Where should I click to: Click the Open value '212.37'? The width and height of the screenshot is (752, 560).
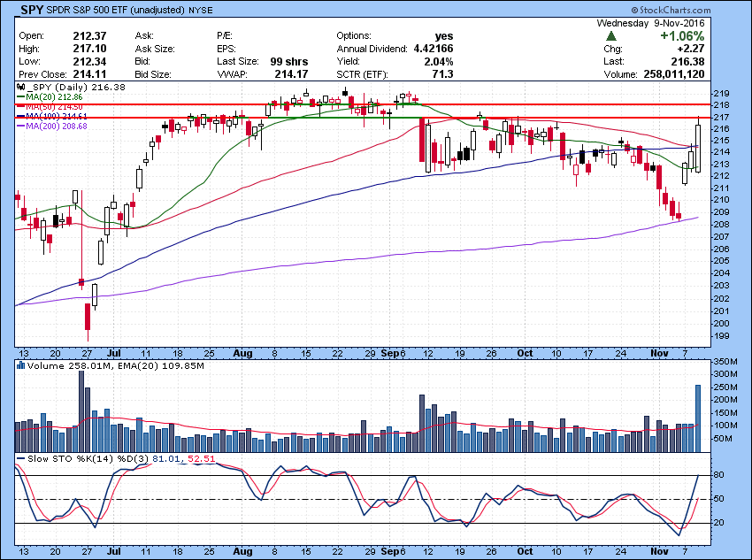click(89, 36)
